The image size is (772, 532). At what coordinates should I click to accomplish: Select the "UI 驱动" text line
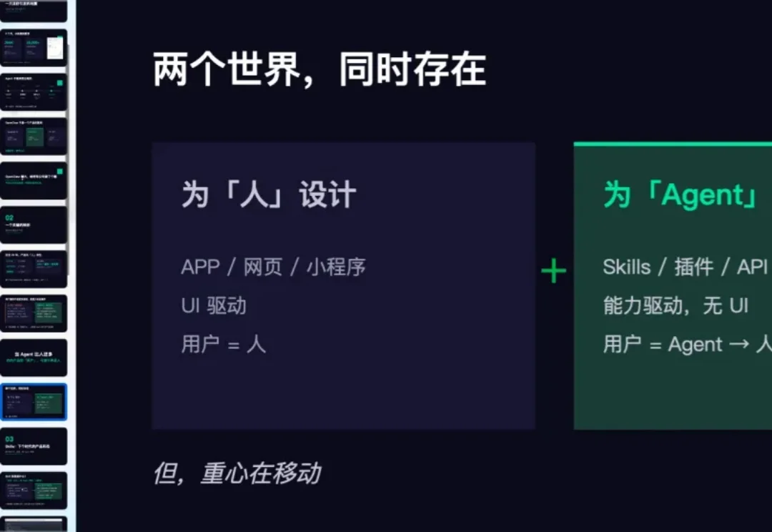214,306
